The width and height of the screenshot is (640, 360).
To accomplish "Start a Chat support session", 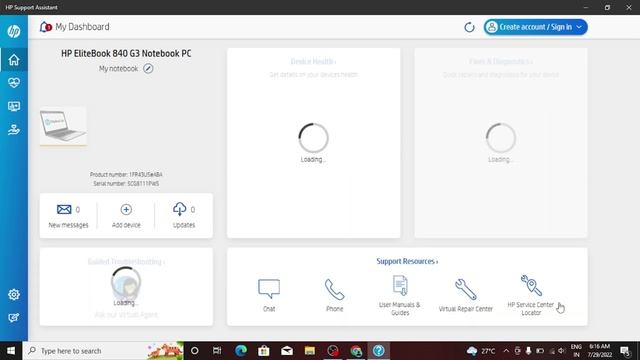I will click(269, 295).
